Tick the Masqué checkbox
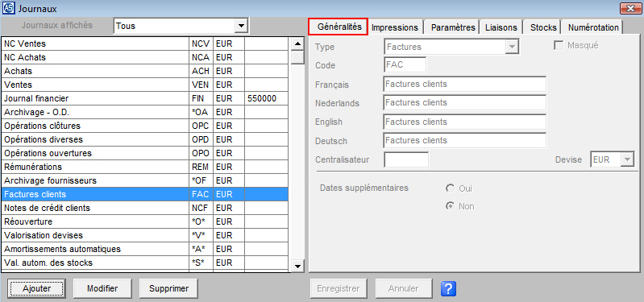The image size is (644, 302). [x=559, y=46]
